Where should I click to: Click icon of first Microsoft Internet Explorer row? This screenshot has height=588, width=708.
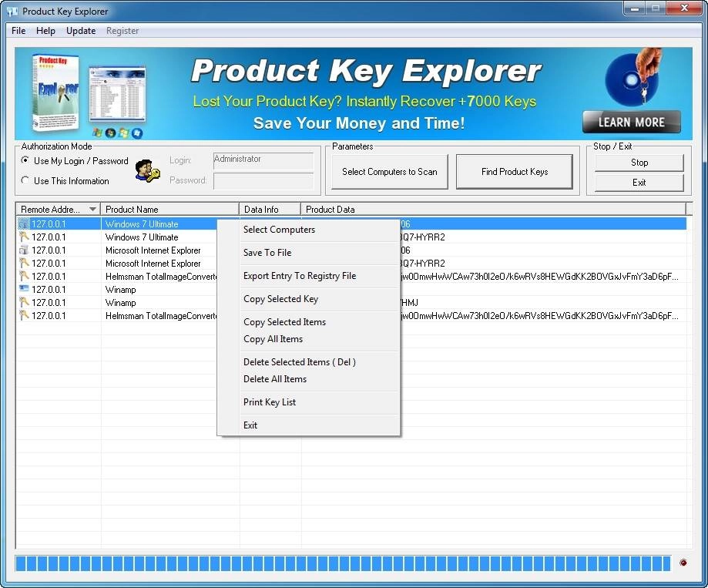tap(24, 250)
